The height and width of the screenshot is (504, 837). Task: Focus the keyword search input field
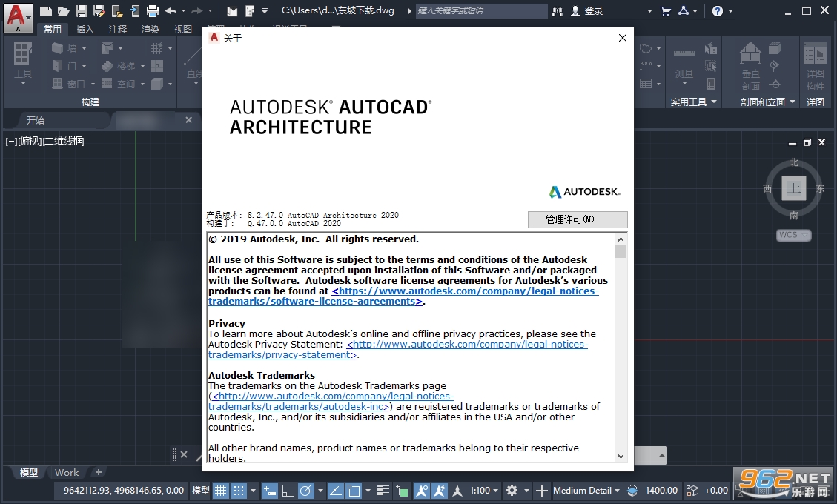pyautogui.click(x=481, y=10)
